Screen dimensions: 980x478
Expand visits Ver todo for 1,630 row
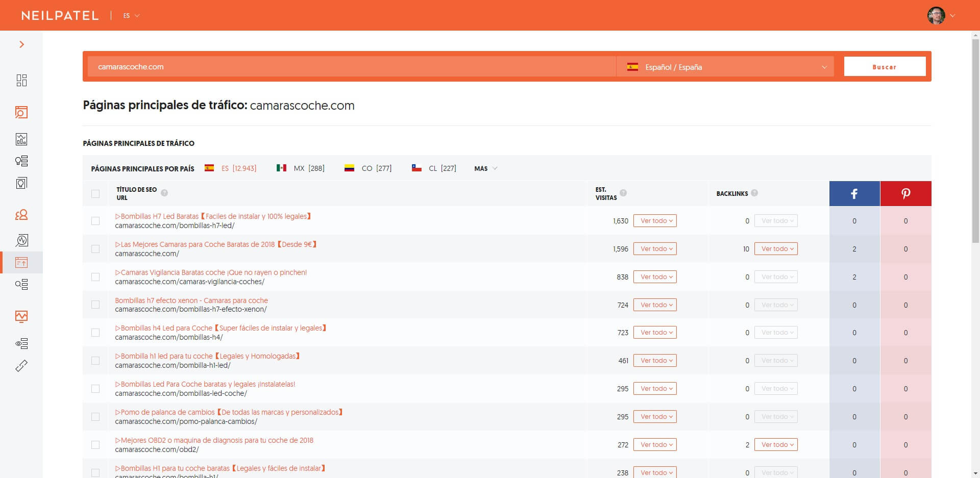tap(655, 221)
